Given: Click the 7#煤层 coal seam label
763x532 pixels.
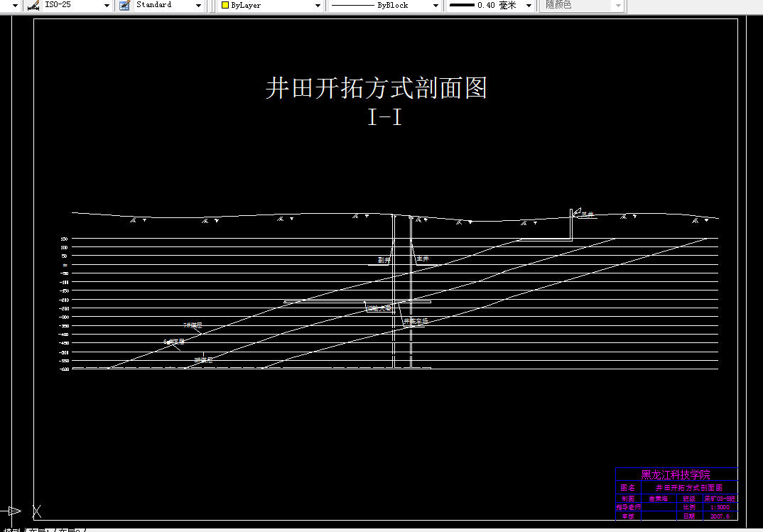Looking at the screenshot, I should (x=193, y=325).
